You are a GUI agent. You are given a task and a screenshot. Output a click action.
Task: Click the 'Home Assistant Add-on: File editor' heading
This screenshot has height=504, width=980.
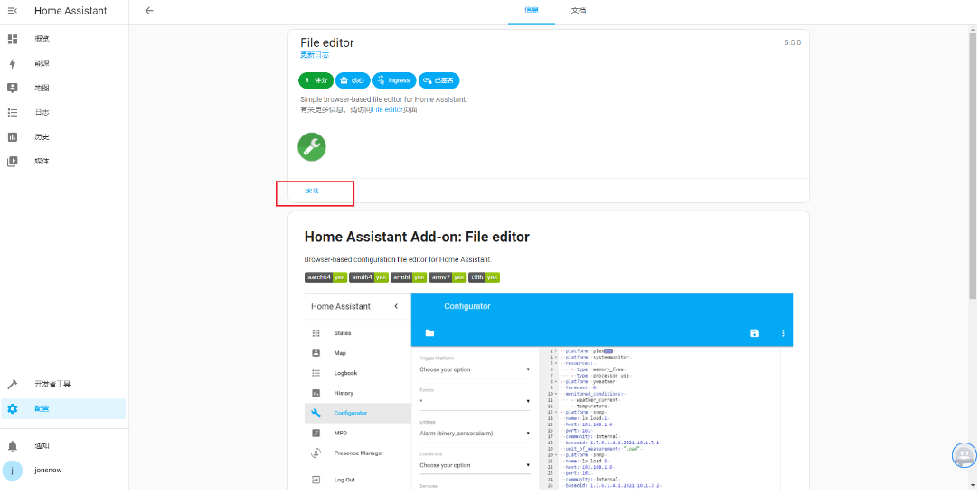coord(417,238)
